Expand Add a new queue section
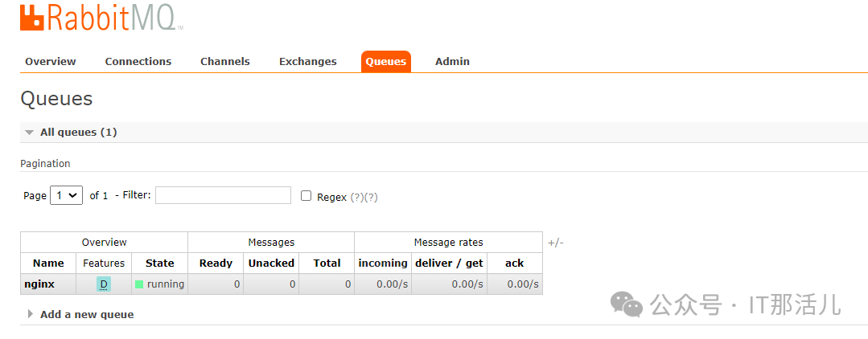This screenshot has width=868, height=339. click(31, 314)
